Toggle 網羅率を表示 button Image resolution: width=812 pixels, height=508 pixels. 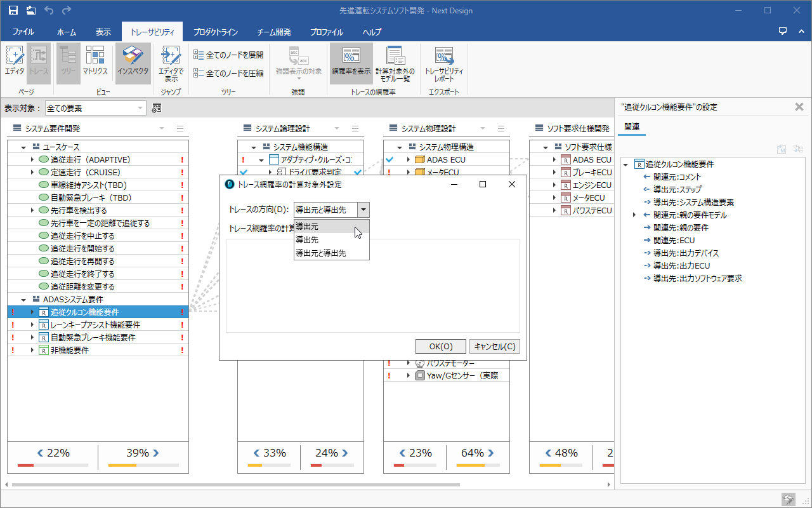click(351, 63)
